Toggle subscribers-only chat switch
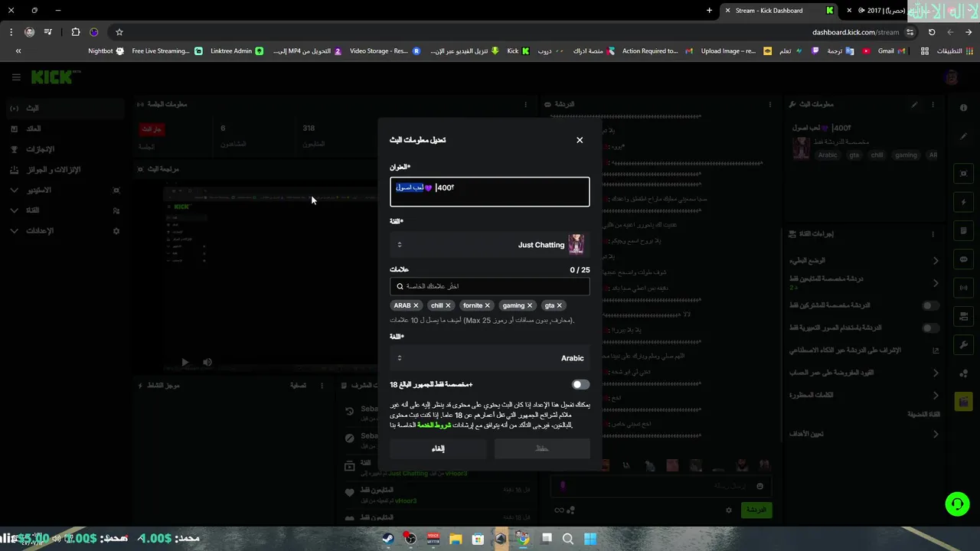Viewport: 980px width, 551px height. (x=930, y=305)
